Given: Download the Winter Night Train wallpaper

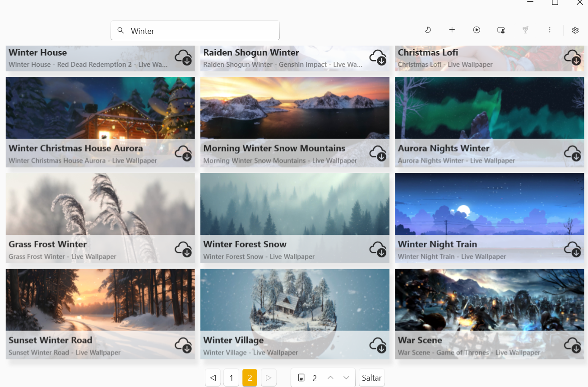Looking at the screenshot, I should [x=573, y=249].
